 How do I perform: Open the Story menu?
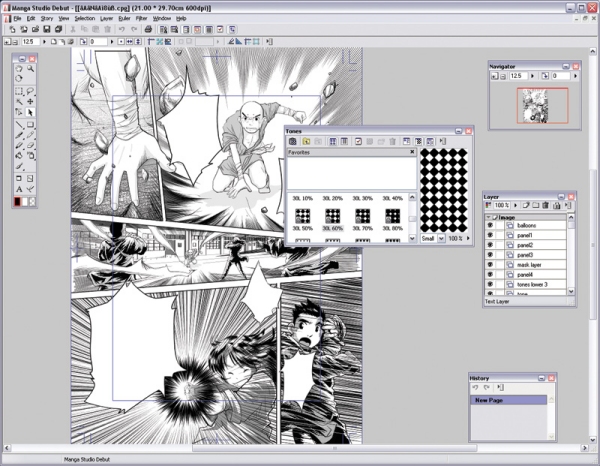[x=47, y=18]
